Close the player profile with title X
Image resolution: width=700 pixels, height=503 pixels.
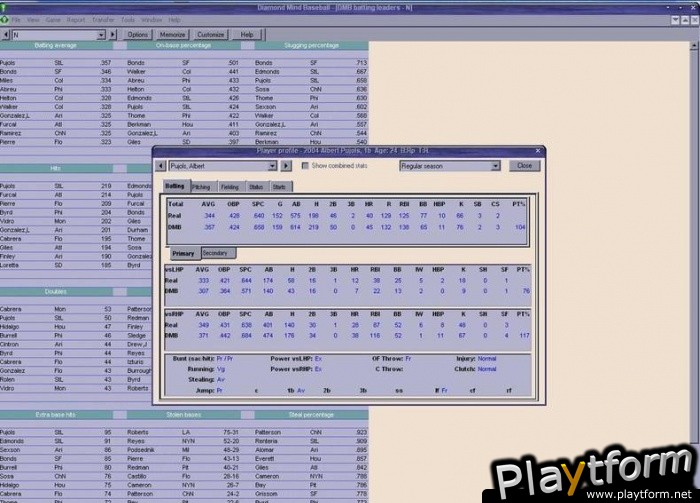[538, 151]
